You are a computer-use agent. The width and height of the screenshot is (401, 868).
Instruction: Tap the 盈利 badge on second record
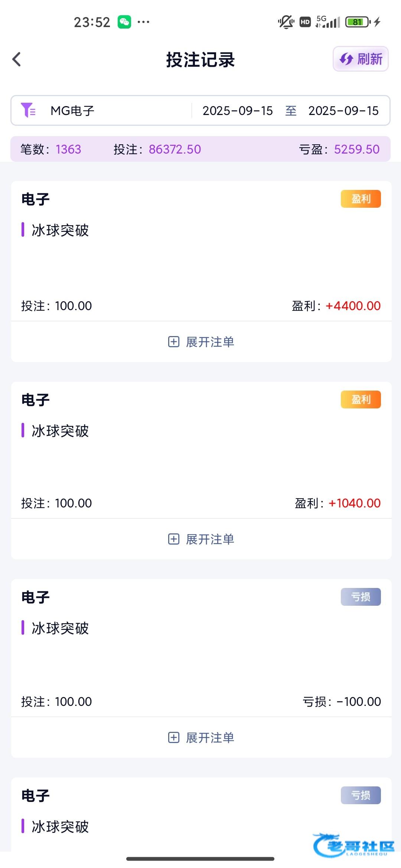(361, 400)
